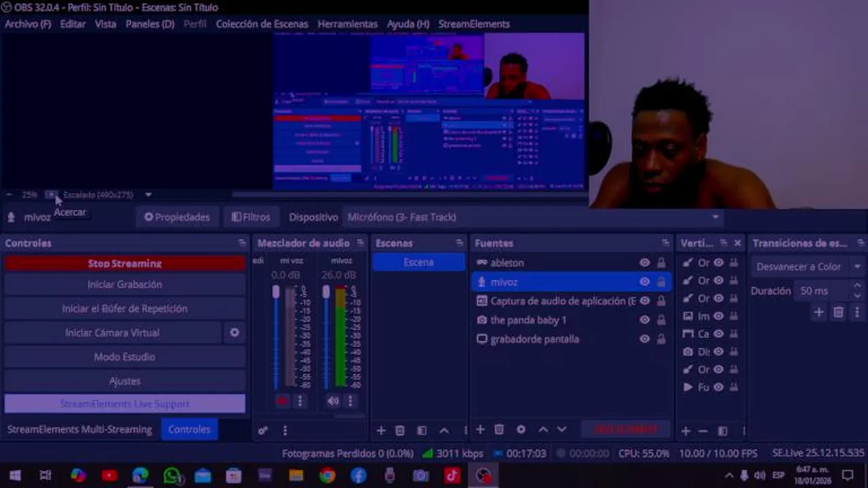
Task: Open virtual camera settings gear
Action: [x=235, y=333]
